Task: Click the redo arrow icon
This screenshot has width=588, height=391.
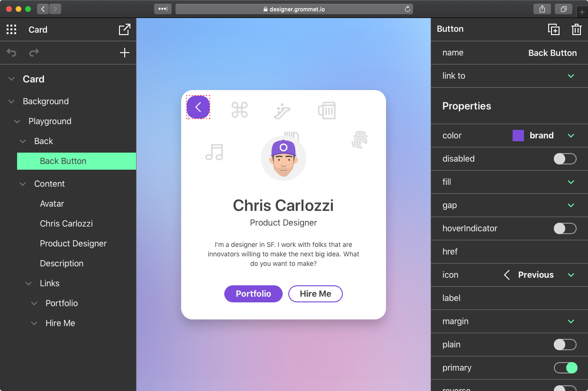Action: click(34, 53)
